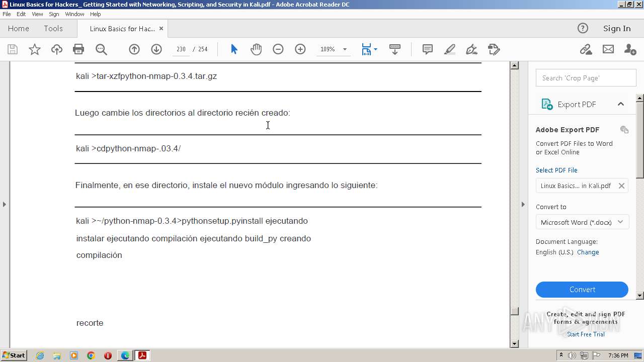Expand the left navigation pane arrow

tap(5, 204)
